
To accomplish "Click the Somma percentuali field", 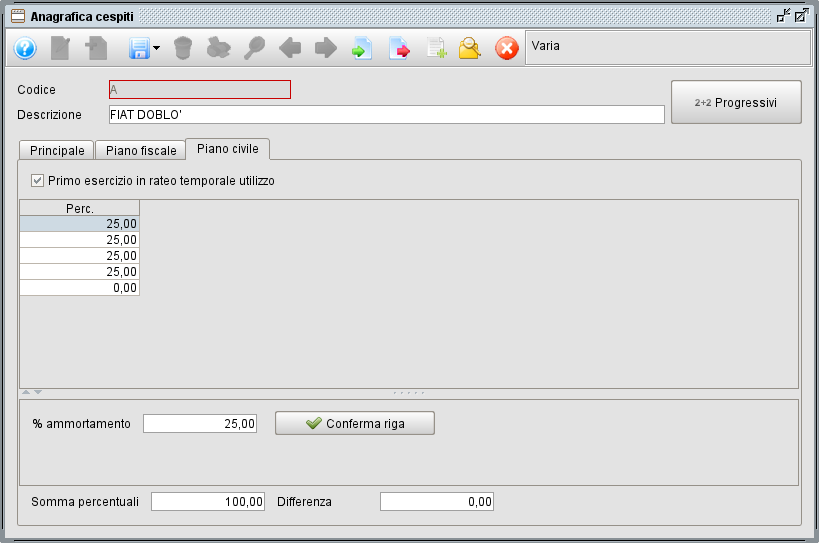I will pyautogui.click(x=208, y=501).
